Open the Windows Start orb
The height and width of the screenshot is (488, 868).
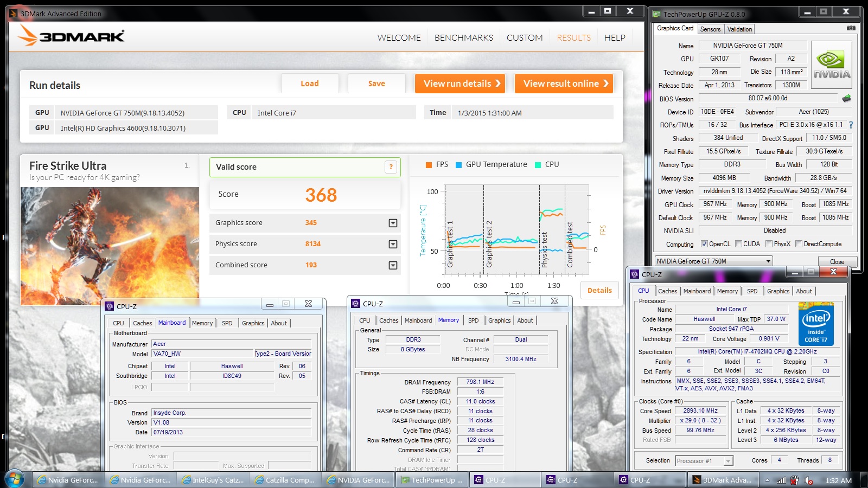click(x=15, y=479)
